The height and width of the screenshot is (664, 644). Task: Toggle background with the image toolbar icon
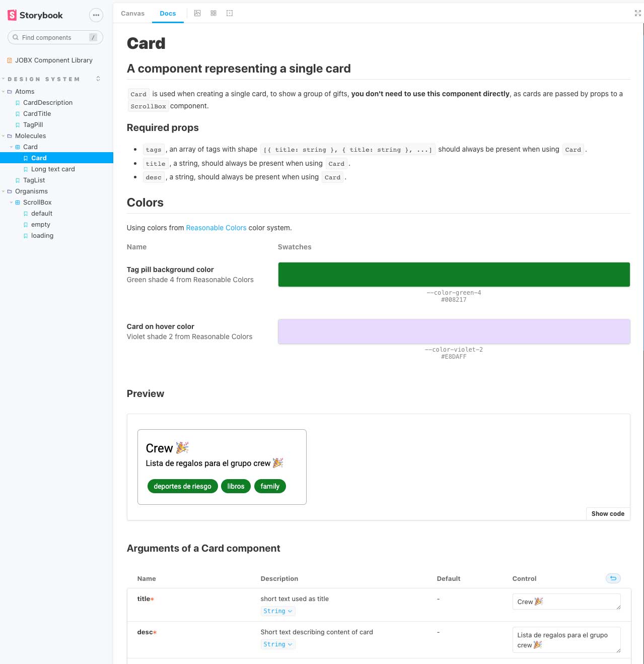click(198, 13)
